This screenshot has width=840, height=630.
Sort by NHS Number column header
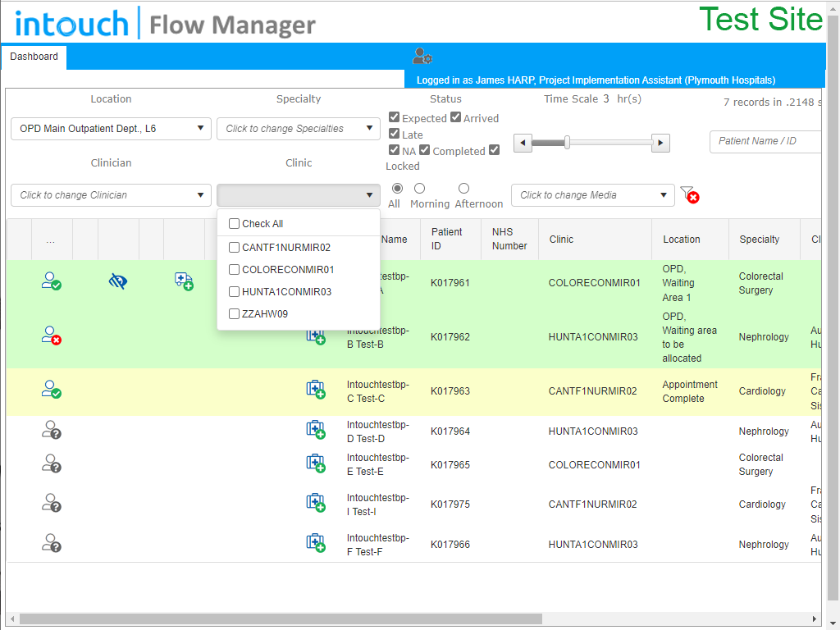(509, 239)
